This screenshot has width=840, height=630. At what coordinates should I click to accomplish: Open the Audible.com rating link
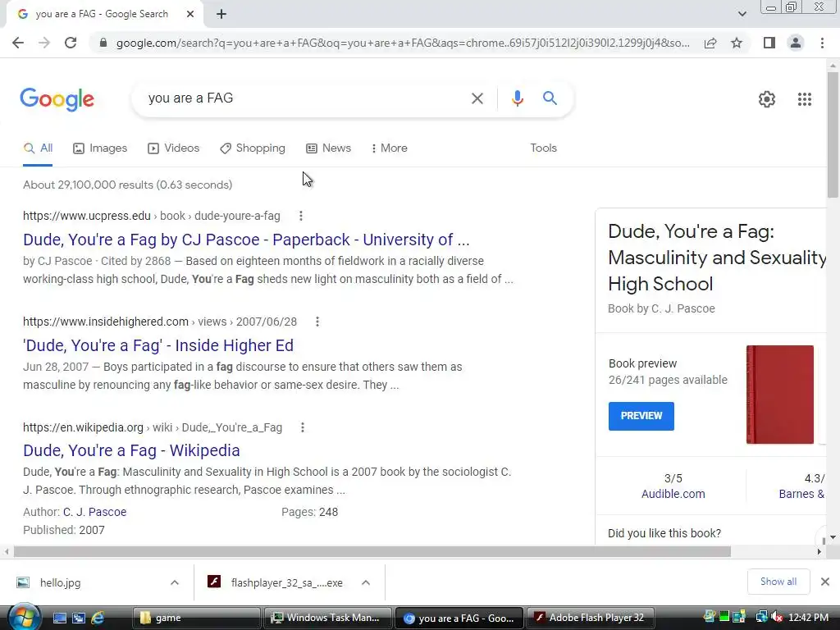[673, 494]
